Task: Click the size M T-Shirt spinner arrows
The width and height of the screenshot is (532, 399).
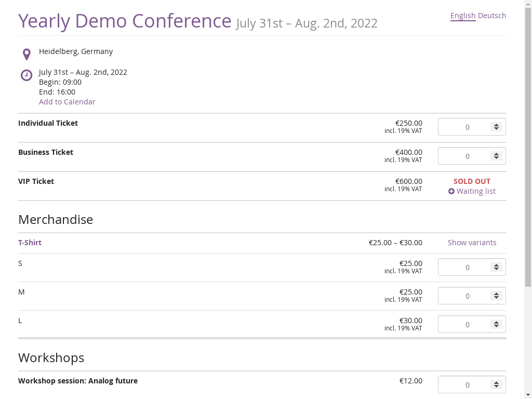Action: point(496,296)
